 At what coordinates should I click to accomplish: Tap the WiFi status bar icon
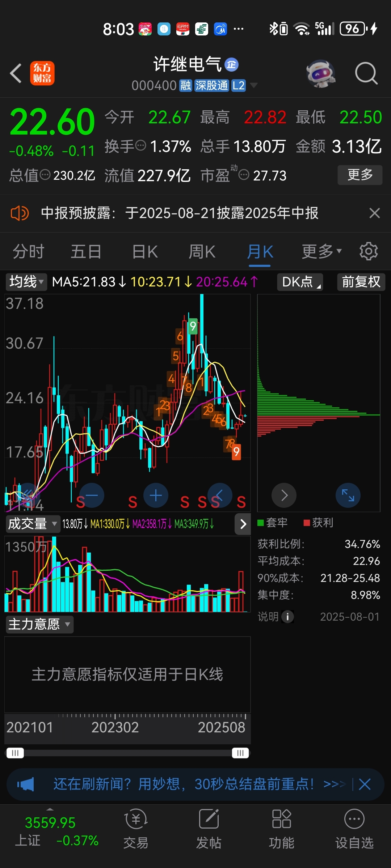(x=302, y=29)
